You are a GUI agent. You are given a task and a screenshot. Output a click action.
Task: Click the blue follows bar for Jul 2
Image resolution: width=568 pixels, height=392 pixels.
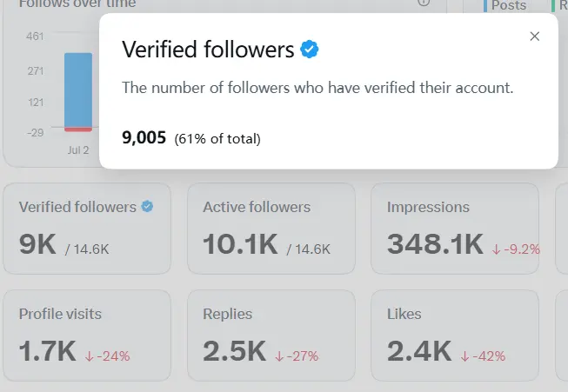click(x=78, y=90)
